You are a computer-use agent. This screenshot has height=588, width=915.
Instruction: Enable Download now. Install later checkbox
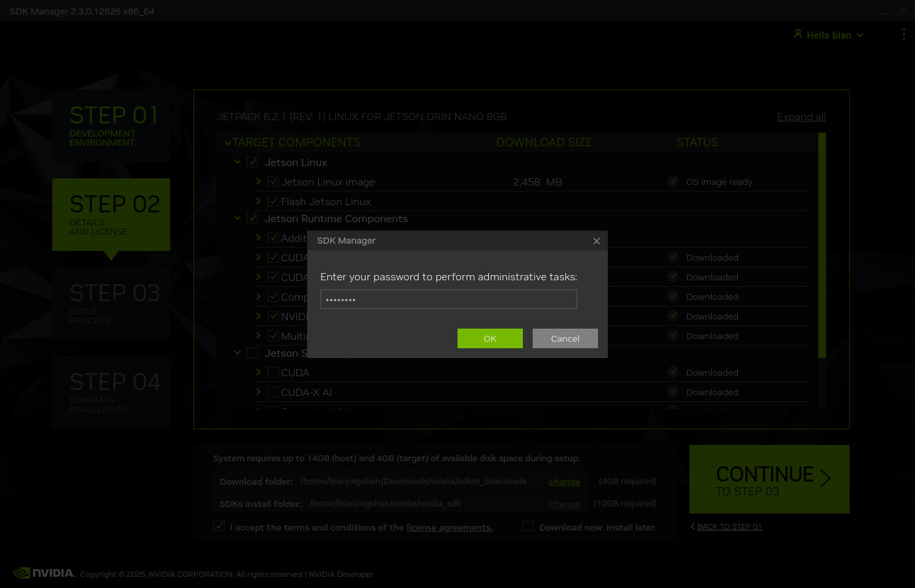(528, 527)
